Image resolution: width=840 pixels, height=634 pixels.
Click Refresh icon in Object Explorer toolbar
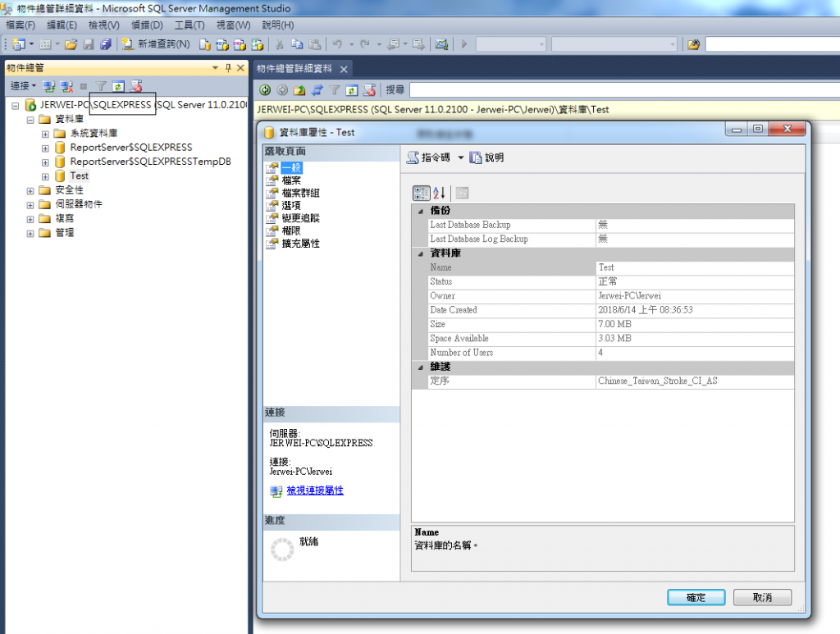[x=118, y=86]
